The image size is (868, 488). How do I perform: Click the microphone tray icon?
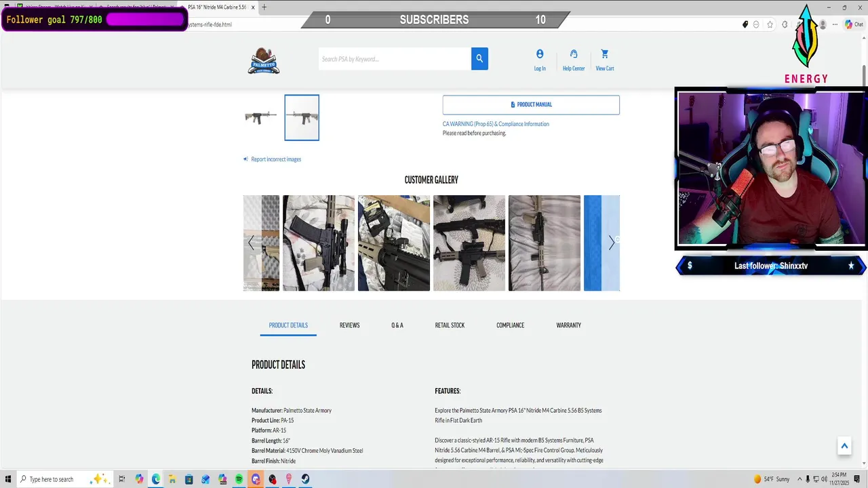pos(808,479)
